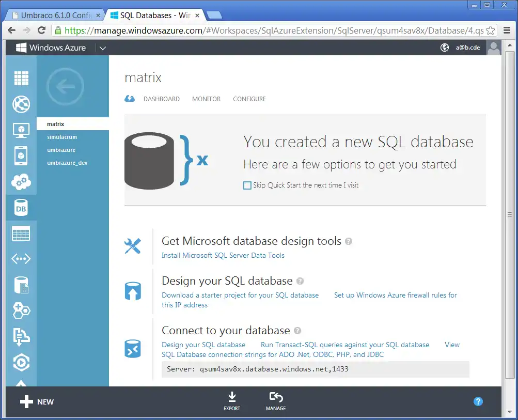518x420 pixels.
Task: Open the sidebar documents import icon
Action: [x=21, y=337]
